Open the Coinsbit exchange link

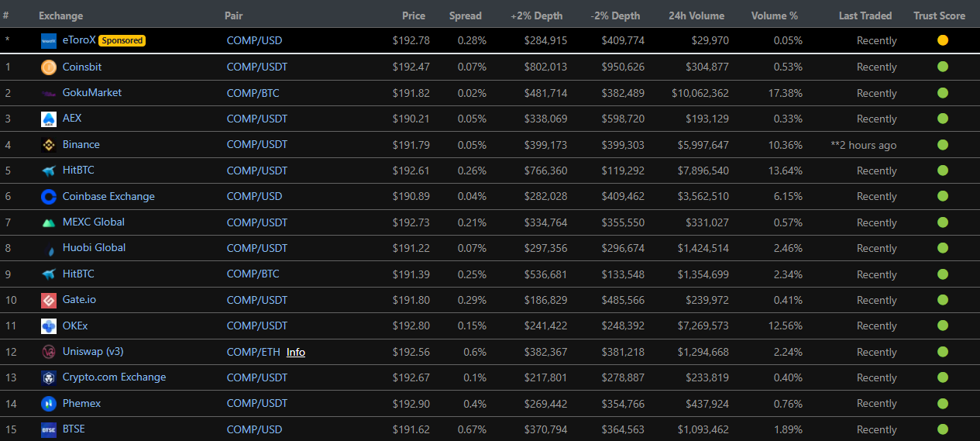coord(82,67)
